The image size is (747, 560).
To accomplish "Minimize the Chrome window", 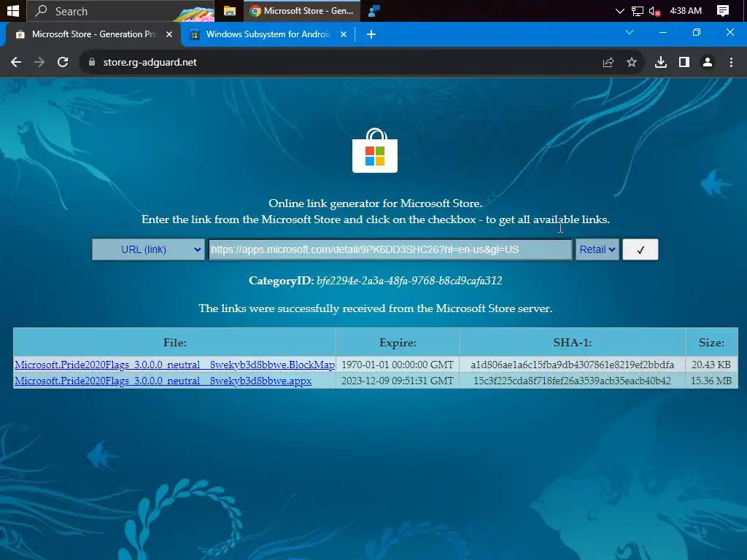I will tap(662, 32).
